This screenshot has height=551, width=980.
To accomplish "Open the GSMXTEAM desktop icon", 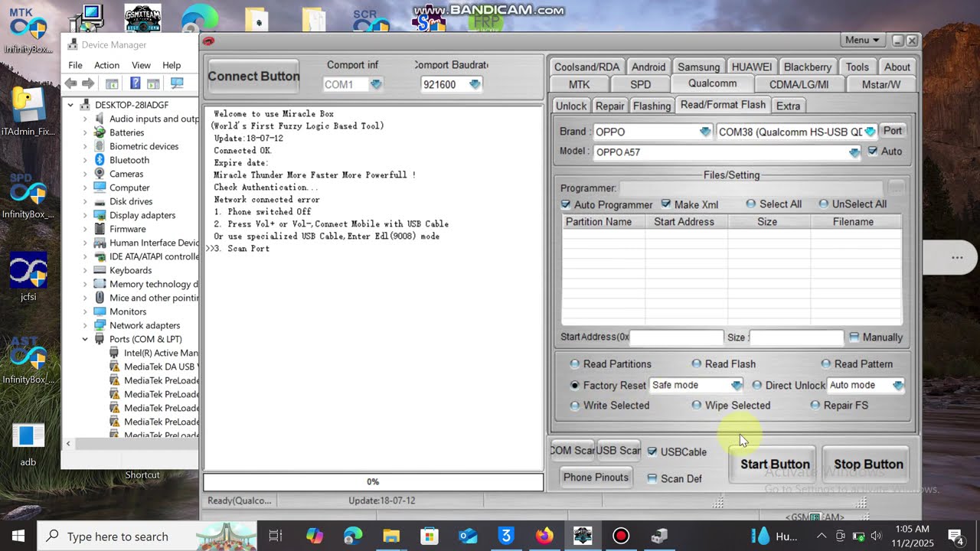I will click(142, 18).
